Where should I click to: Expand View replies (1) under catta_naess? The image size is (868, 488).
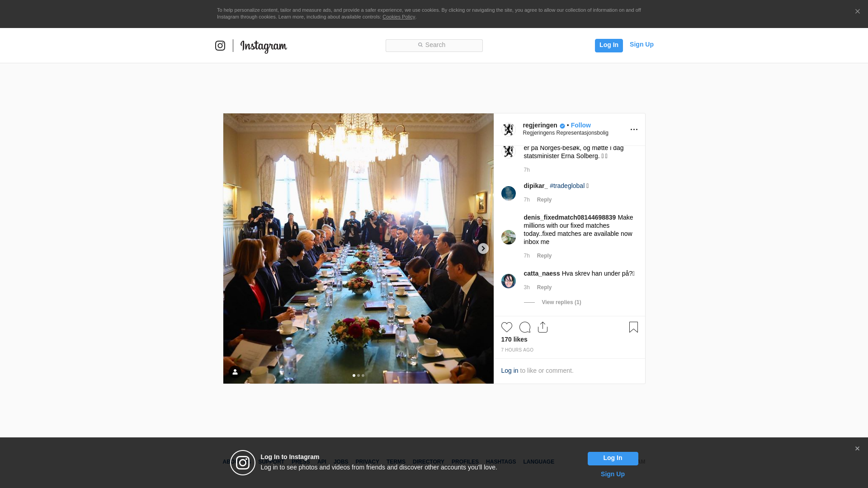coord(561,302)
